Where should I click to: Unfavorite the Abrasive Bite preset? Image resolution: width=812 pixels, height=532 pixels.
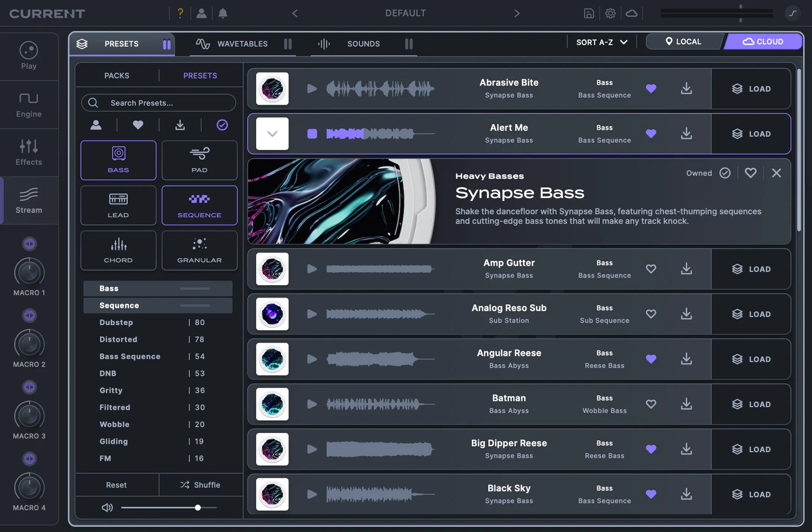pos(651,89)
